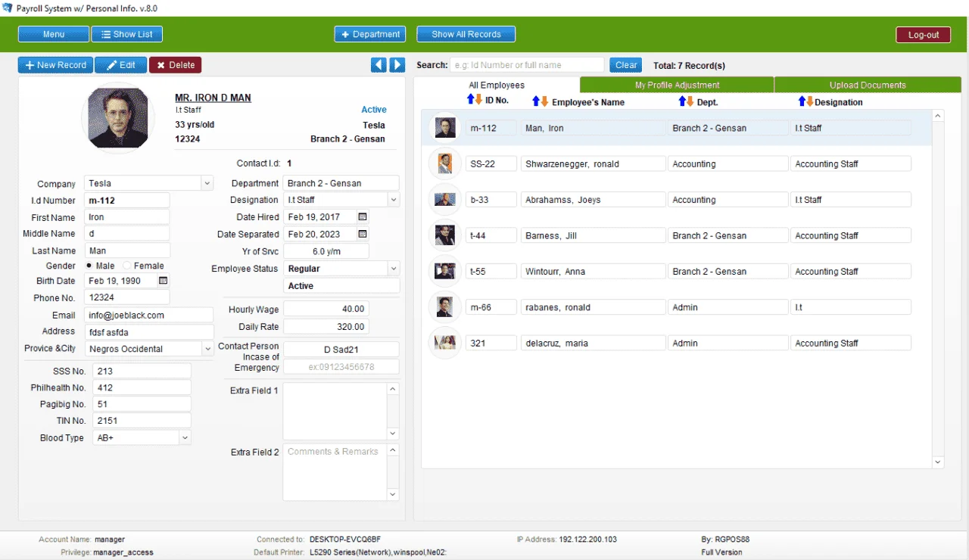The height and width of the screenshot is (560, 969).
Task: Click Iron Man's profile photo
Action: [117, 118]
